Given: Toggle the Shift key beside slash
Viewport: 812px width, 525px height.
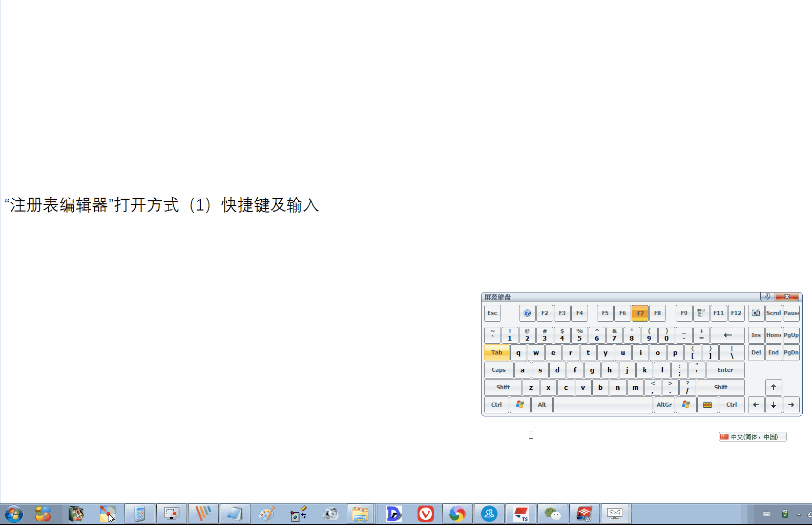Looking at the screenshot, I should point(721,387).
